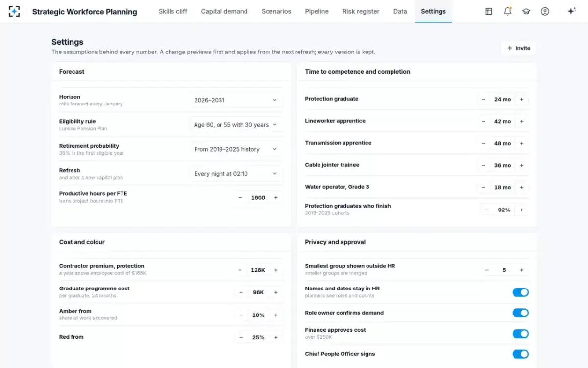The image size is (588, 368).
Task: Increase Lineworker apprentice months
Action: tap(522, 121)
